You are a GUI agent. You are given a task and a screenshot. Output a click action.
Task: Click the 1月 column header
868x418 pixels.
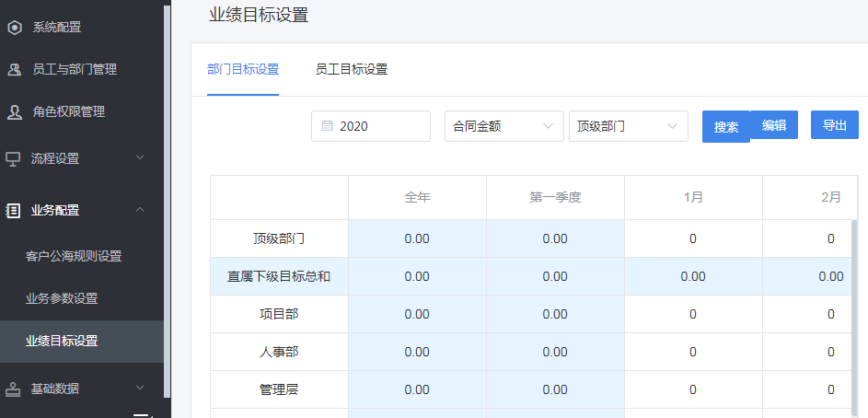(x=693, y=197)
